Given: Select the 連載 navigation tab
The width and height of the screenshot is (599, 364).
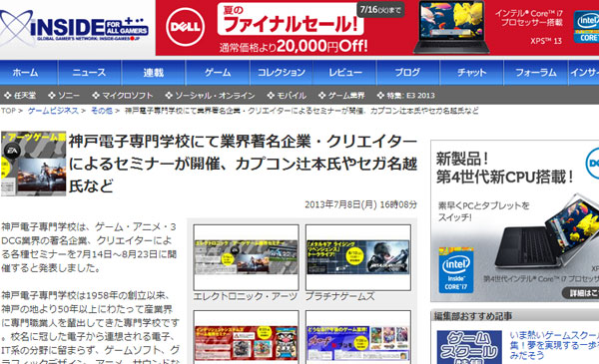Looking at the screenshot, I should [x=153, y=72].
